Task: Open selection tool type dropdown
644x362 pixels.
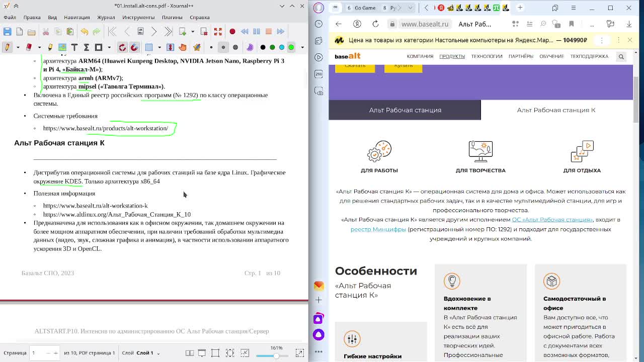Action: click(x=159, y=47)
